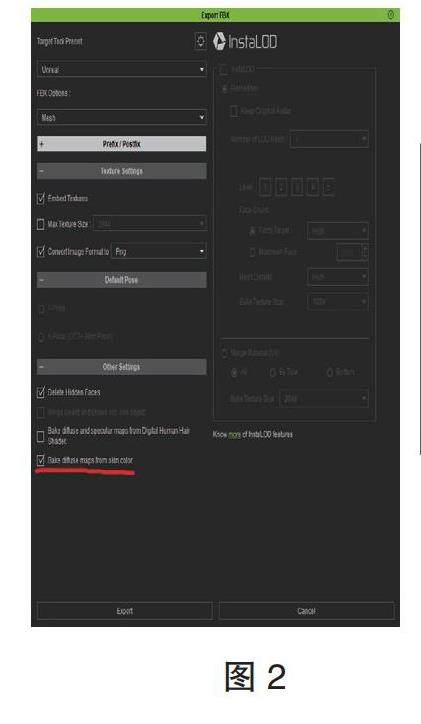Click the InstaLOD logo
The width and height of the screenshot is (421, 724).
245,42
